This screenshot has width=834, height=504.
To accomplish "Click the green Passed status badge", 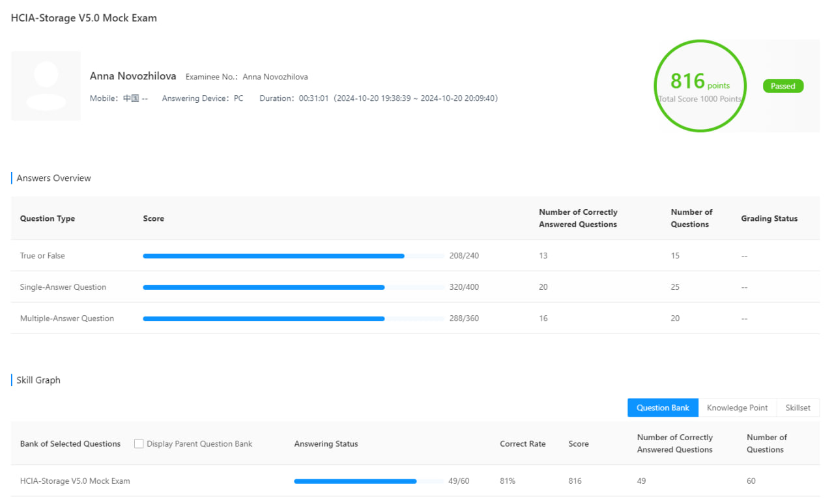I will pos(783,86).
